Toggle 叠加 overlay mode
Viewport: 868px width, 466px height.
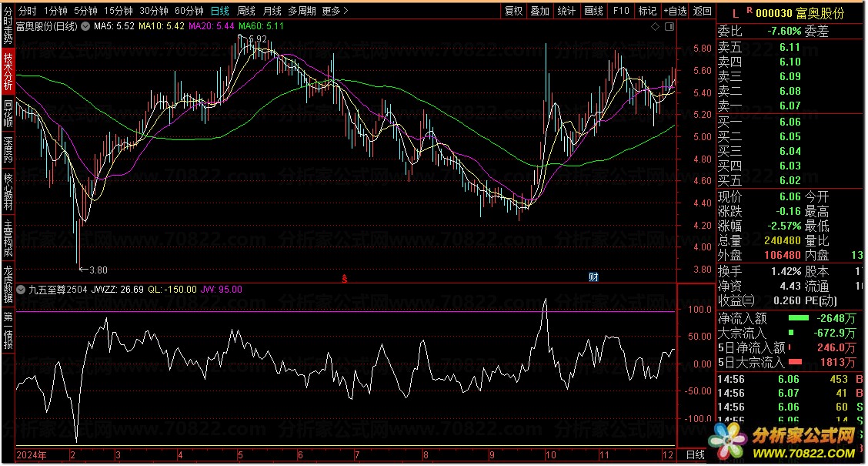pyautogui.click(x=539, y=11)
